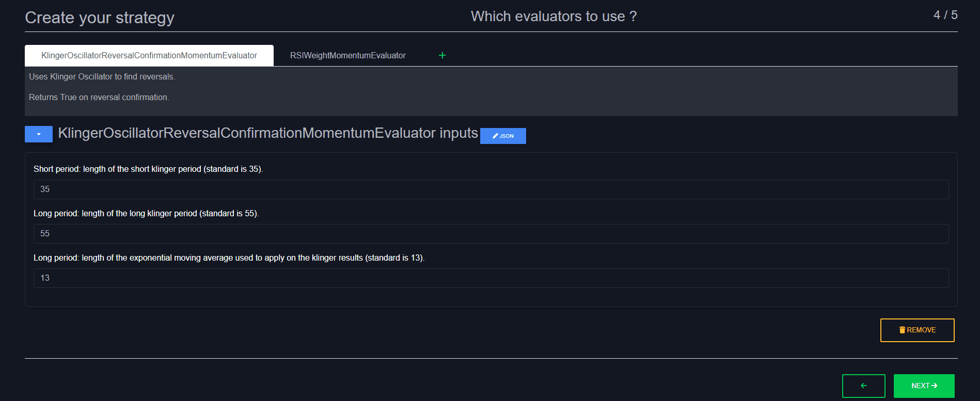Click the exponential moving average label text
The image size is (980, 401).
(229, 258)
